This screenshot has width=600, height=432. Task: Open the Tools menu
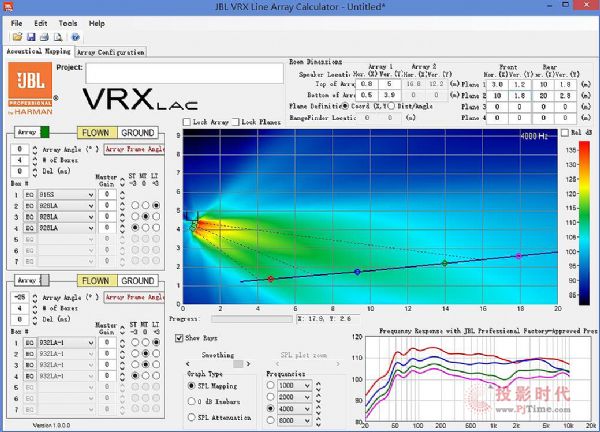(68, 22)
